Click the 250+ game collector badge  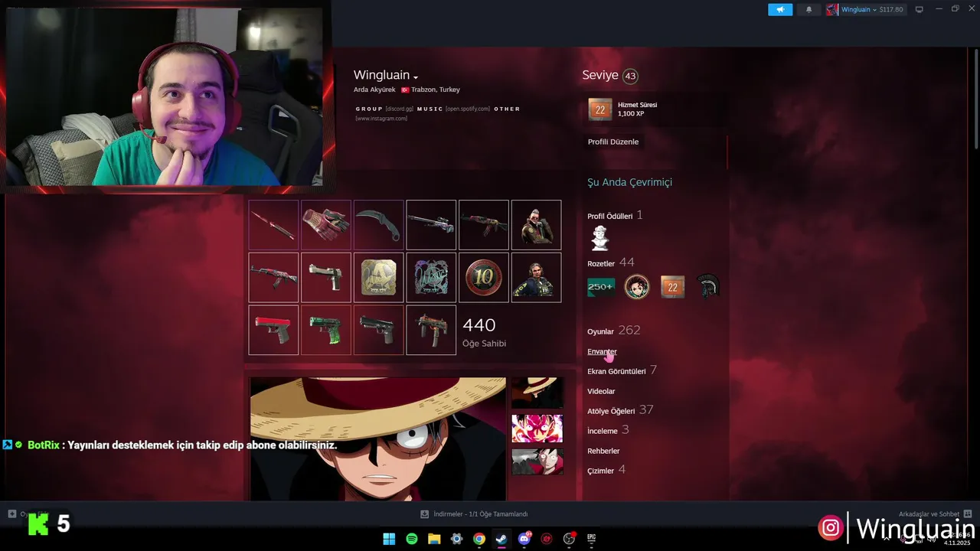coord(600,287)
